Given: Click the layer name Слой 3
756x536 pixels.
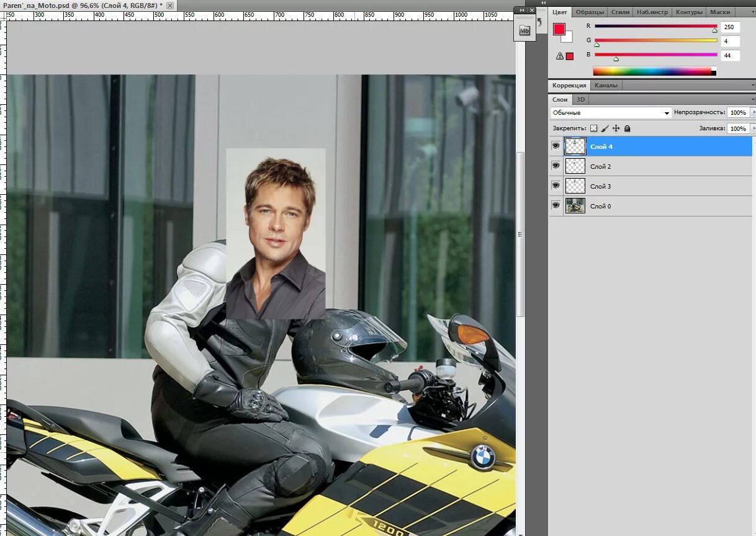Looking at the screenshot, I should point(600,186).
